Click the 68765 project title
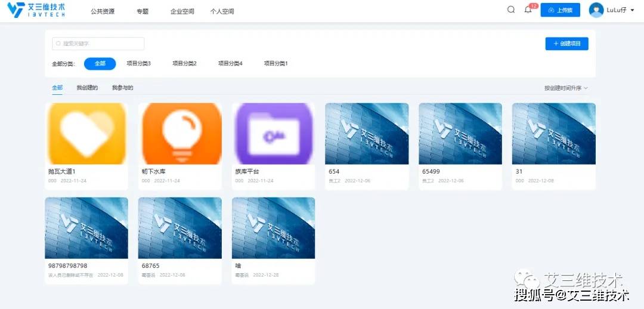The image size is (644, 309). pyautogui.click(x=150, y=266)
